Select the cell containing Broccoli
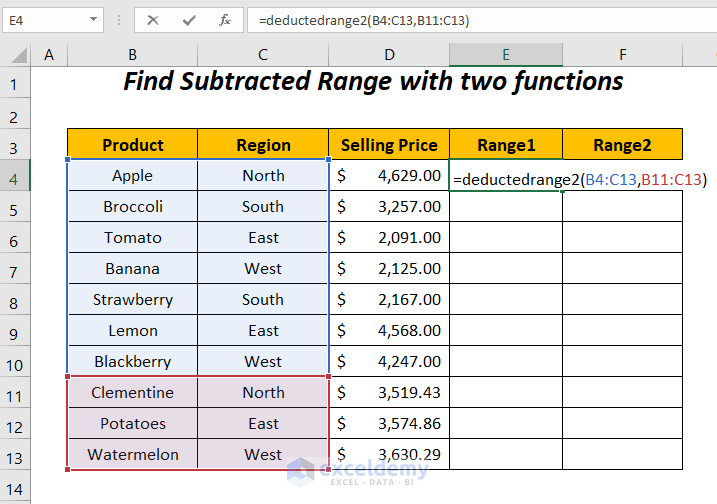This screenshot has width=717, height=504. [x=132, y=207]
